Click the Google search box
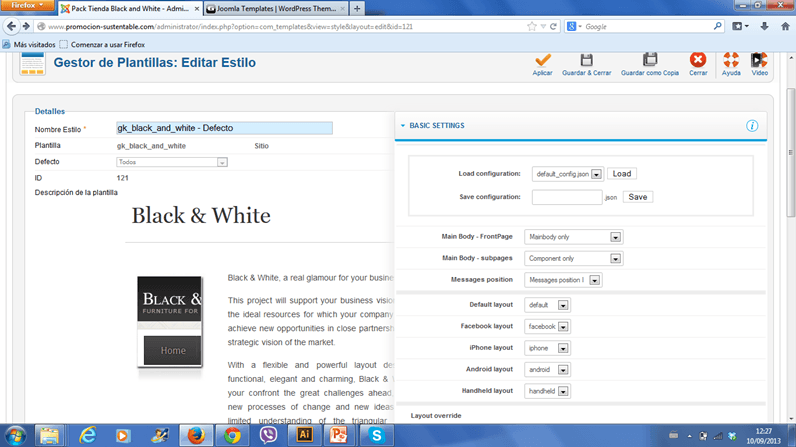 click(647, 26)
